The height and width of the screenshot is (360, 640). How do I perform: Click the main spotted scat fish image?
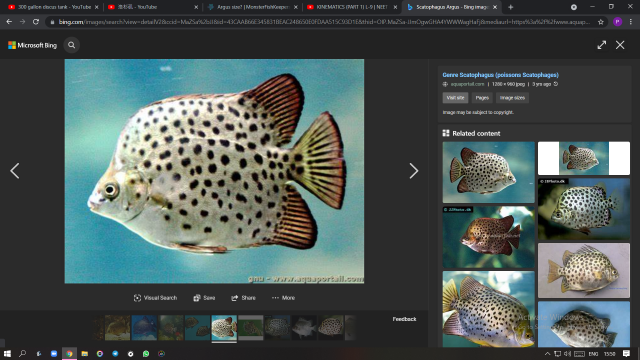pyautogui.click(x=214, y=171)
